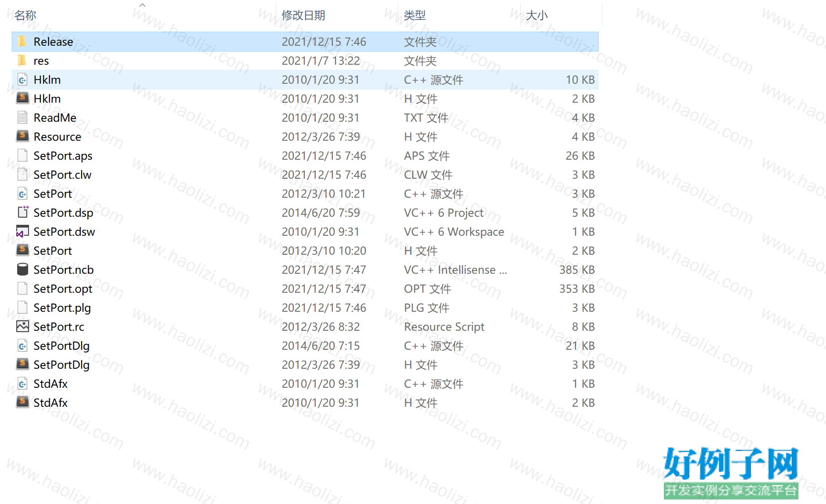Select the SetPort.plg file icon
The image size is (826, 504).
click(22, 308)
